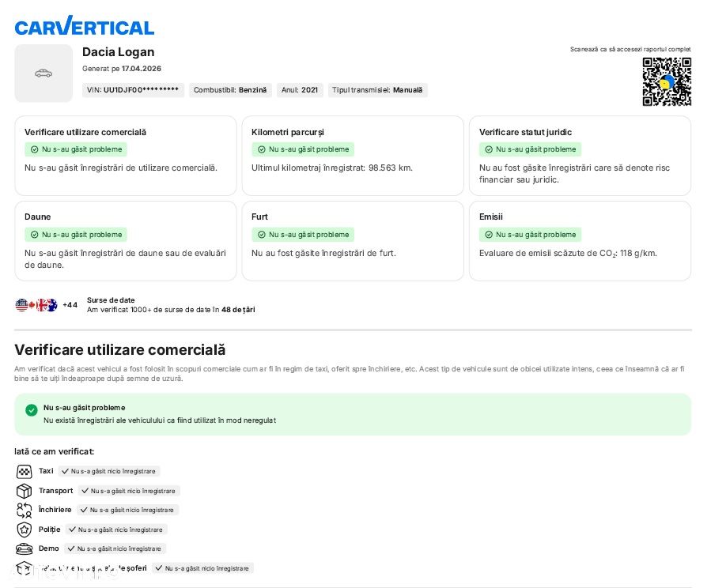Click the Transport box icon
The height and width of the screenshot is (588, 711).
tap(24, 491)
